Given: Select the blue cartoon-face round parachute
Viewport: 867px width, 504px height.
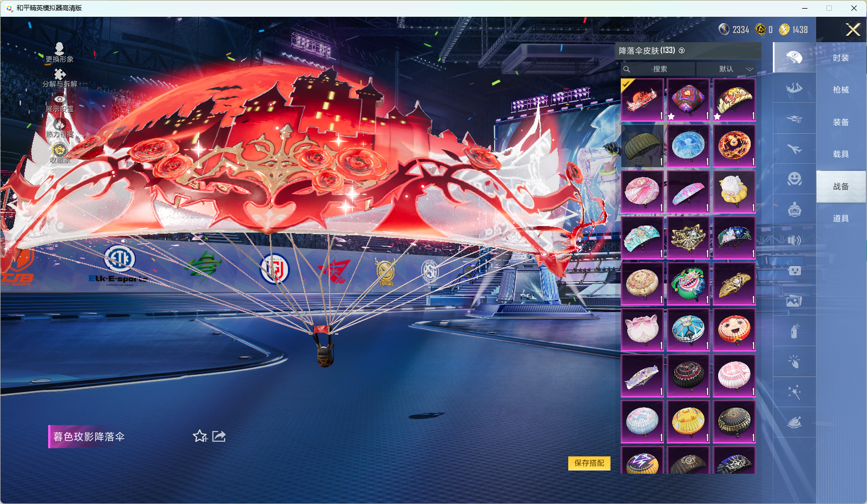Looking at the screenshot, I should [688, 330].
